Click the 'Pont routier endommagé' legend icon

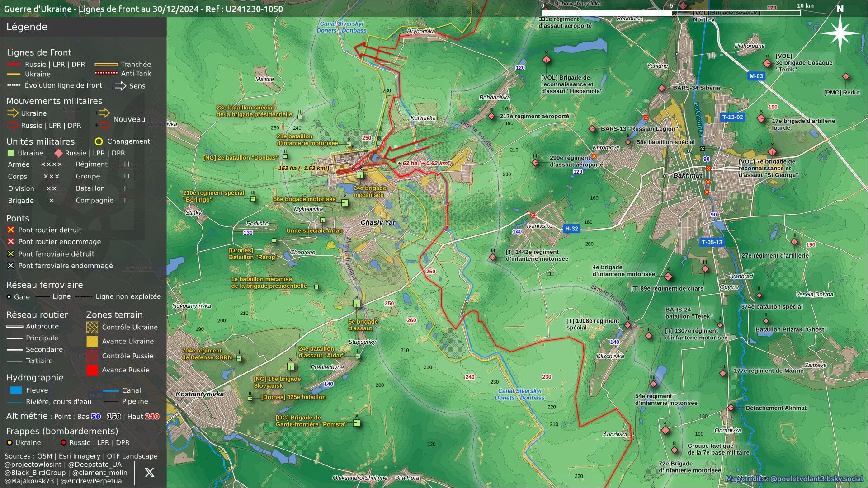pyautogui.click(x=11, y=242)
